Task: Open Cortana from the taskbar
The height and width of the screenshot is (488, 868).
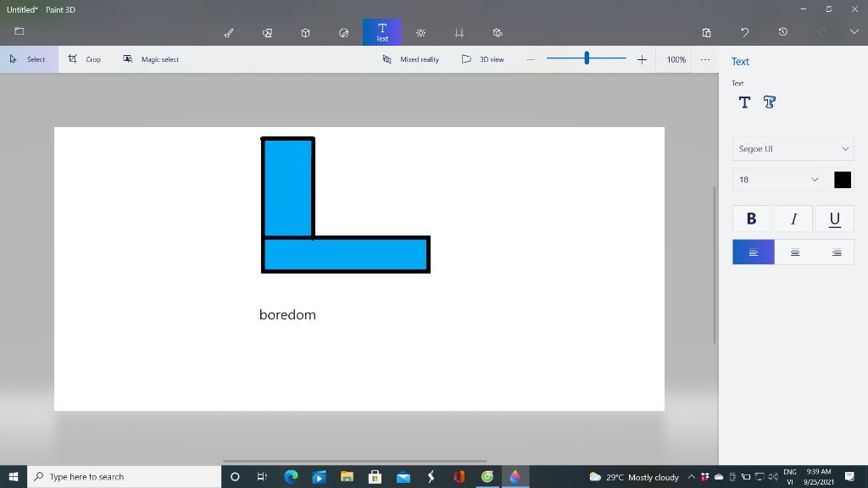Action: (235, 476)
